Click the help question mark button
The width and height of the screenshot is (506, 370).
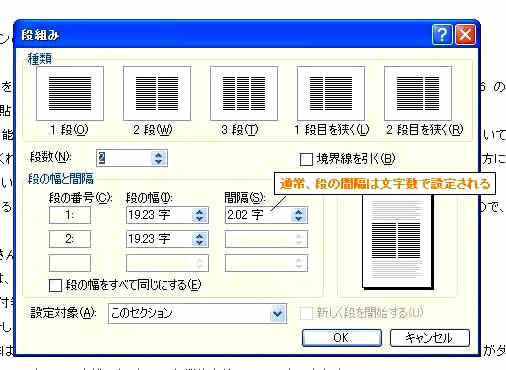click(442, 34)
